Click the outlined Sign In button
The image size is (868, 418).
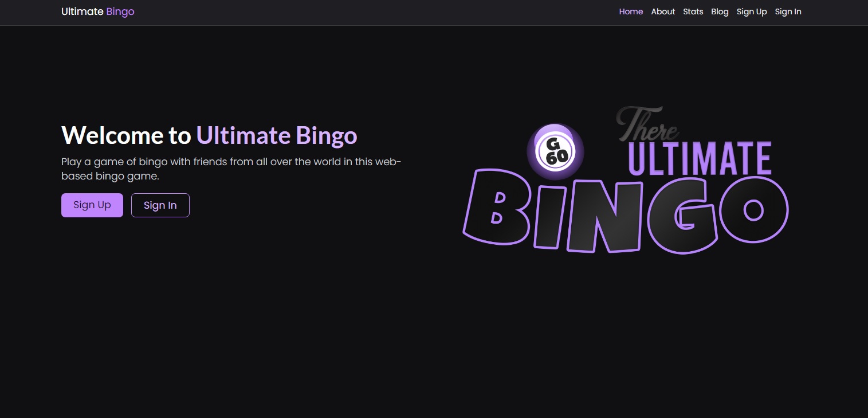pyautogui.click(x=160, y=205)
